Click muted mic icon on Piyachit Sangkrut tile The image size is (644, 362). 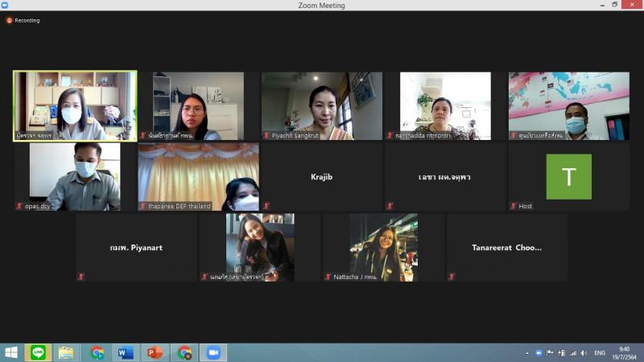(266, 135)
